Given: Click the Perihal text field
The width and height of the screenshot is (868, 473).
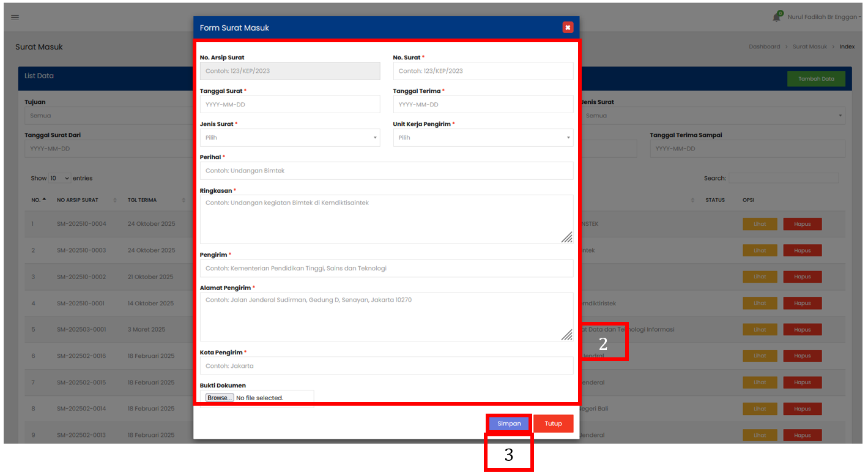Looking at the screenshot, I should 386,171.
